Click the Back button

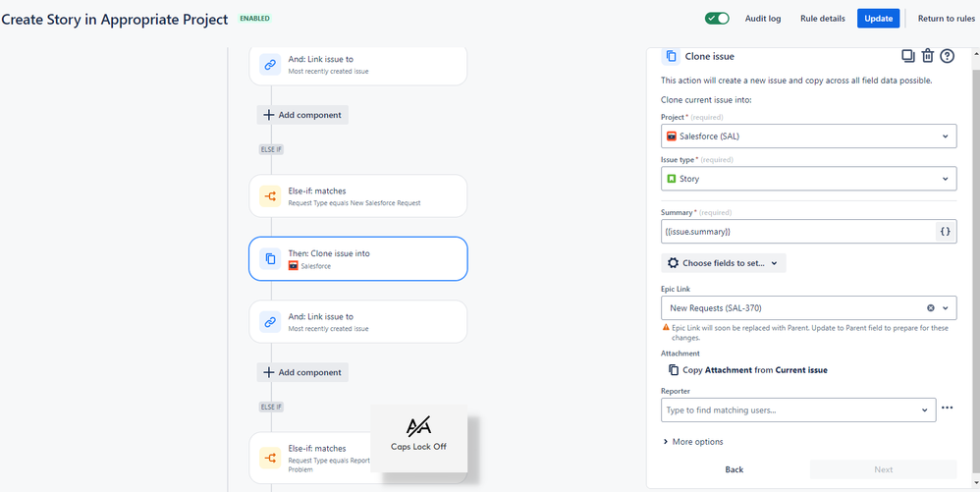click(x=735, y=469)
